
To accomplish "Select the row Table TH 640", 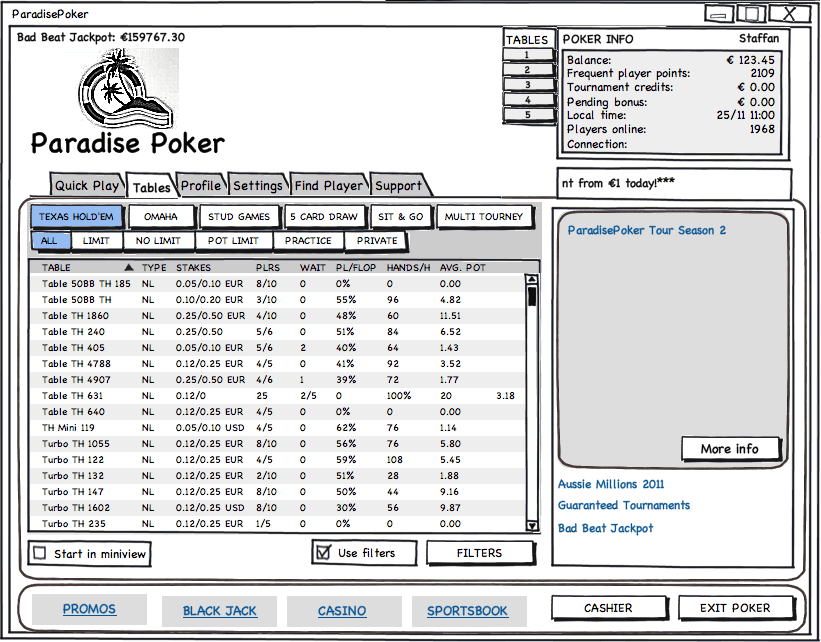I will pyautogui.click(x=276, y=412).
